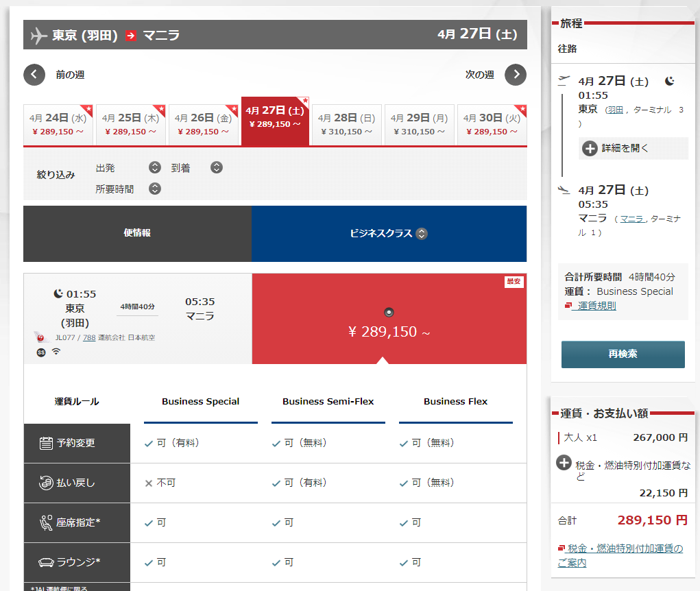Expand the ビジネスクラス class selector
The image size is (700, 591).
coord(422,234)
